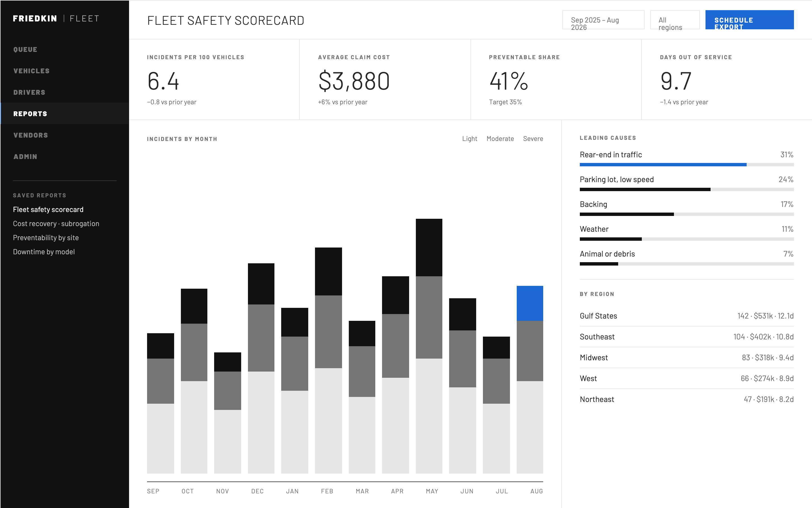Select the Northeast region row

[x=686, y=399]
